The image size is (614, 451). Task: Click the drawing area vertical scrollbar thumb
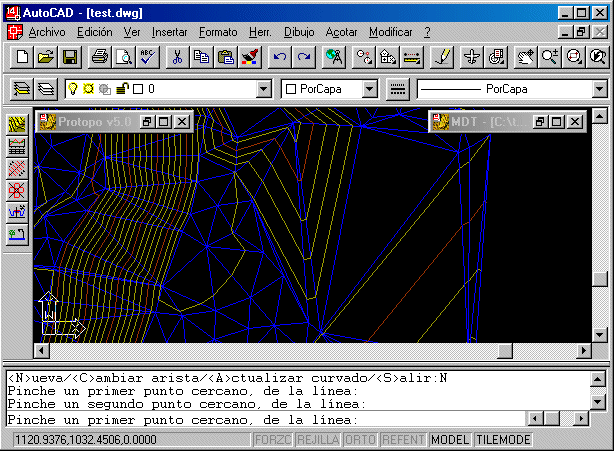tap(600, 279)
